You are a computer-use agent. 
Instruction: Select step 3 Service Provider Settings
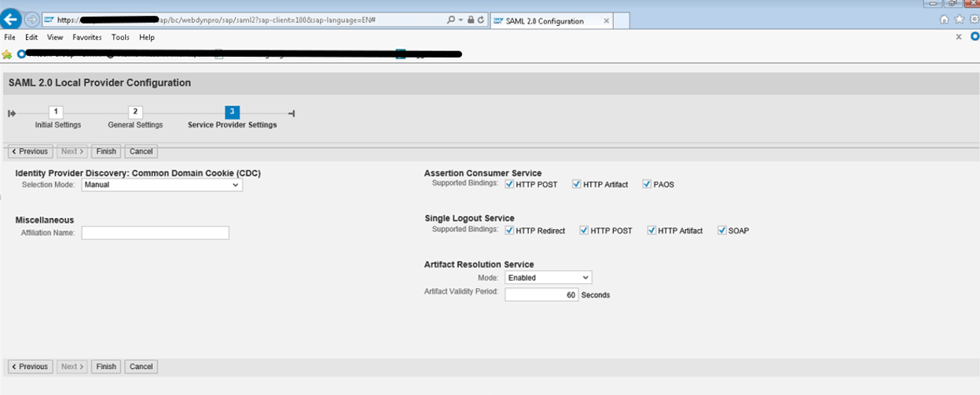pyautogui.click(x=232, y=113)
